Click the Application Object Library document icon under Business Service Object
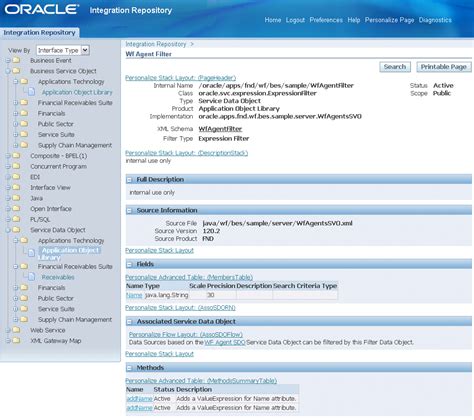This screenshot has width=474, height=420. (31, 92)
